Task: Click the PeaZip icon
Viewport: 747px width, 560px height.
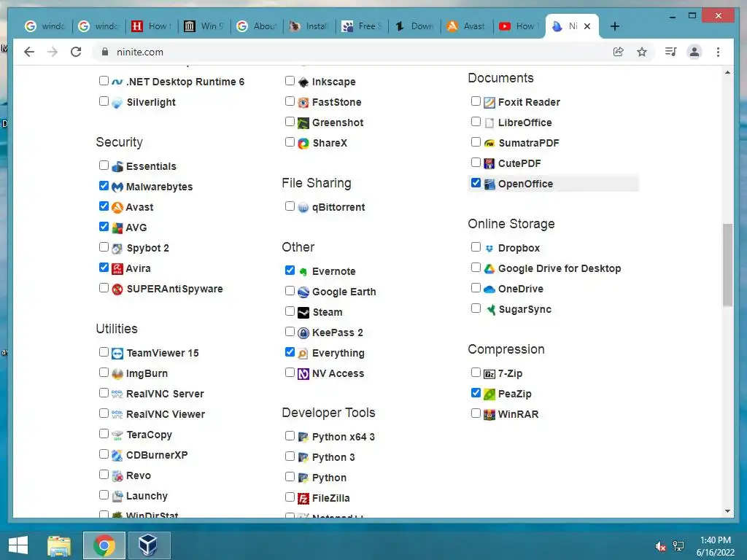Action: [489, 394]
